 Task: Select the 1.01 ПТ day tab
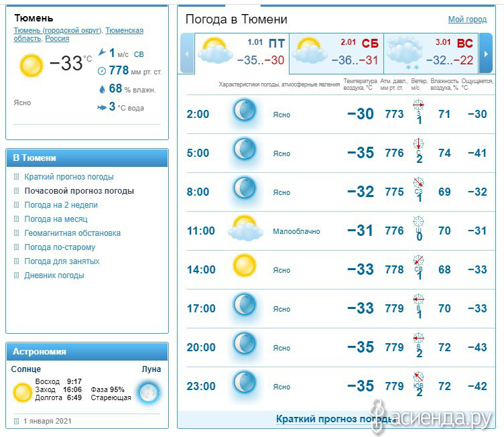(x=242, y=54)
